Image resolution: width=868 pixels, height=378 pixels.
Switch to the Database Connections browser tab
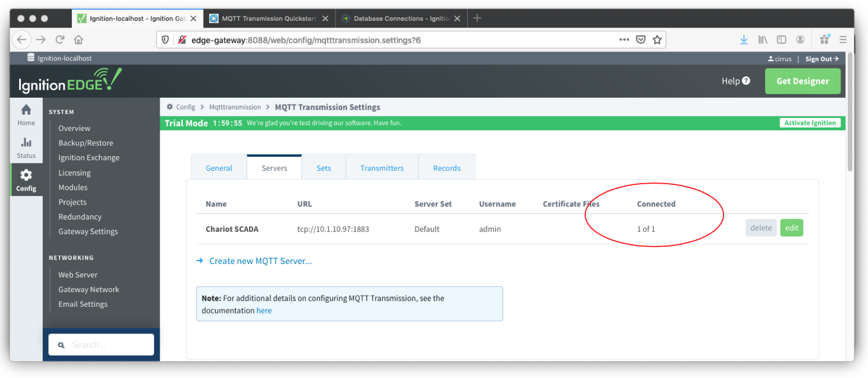click(401, 19)
